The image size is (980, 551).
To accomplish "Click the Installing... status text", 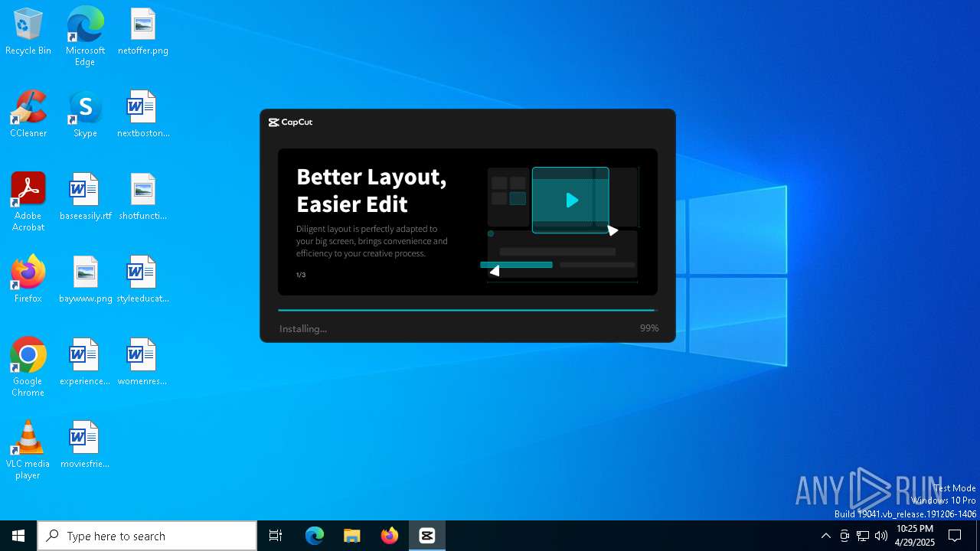I will click(x=303, y=329).
